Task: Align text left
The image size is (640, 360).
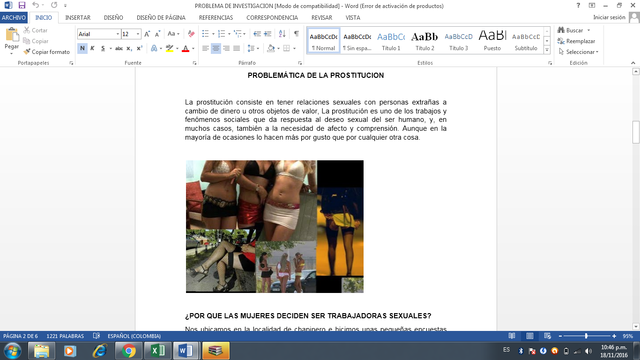Action: pyautogui.click(x=205, y=48)
